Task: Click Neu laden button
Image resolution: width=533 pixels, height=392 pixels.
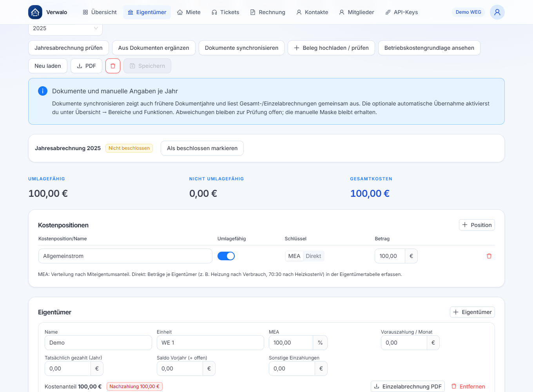Action: point(48,66)
